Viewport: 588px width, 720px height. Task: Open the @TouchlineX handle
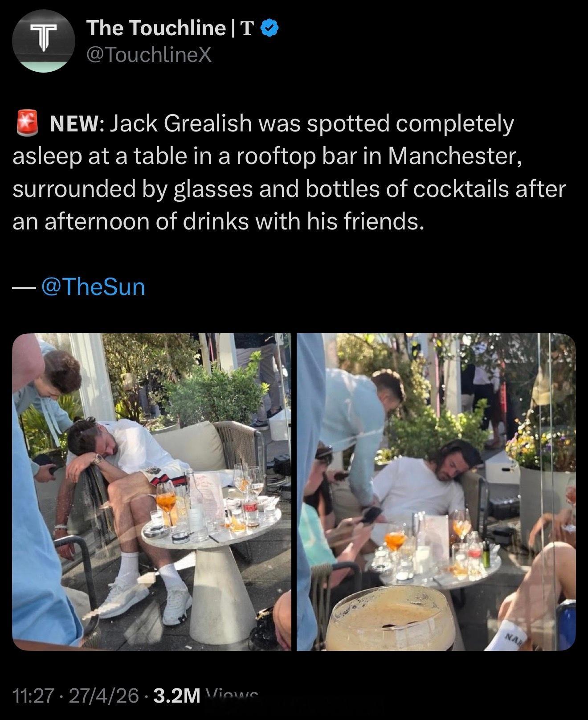click(x=149, y=56)
